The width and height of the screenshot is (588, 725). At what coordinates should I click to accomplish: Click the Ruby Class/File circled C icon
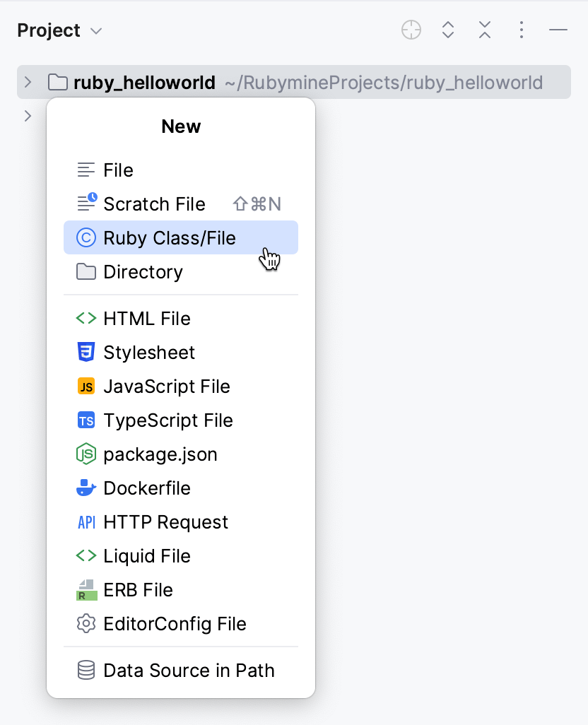point(86,238)
